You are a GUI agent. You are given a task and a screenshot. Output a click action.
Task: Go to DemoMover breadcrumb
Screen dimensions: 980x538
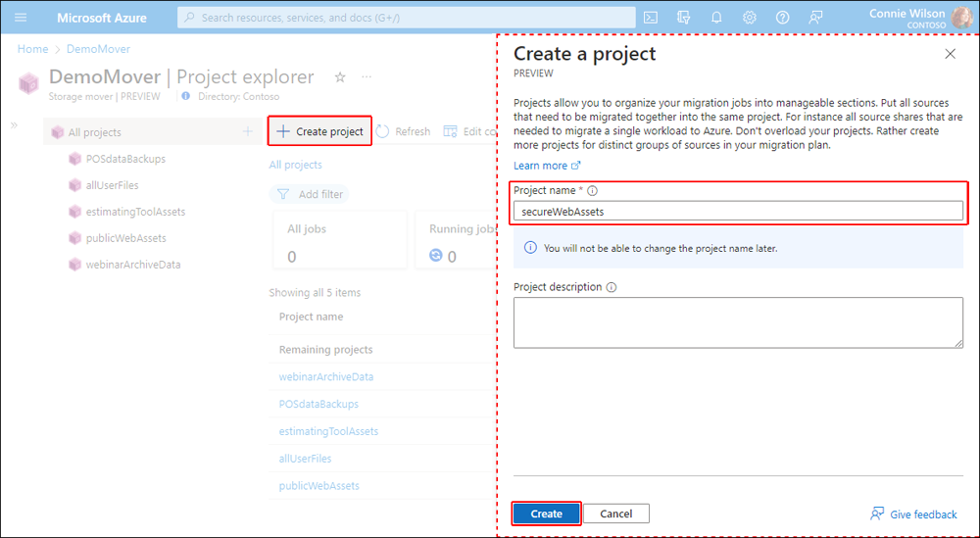[x=98, y=49]
